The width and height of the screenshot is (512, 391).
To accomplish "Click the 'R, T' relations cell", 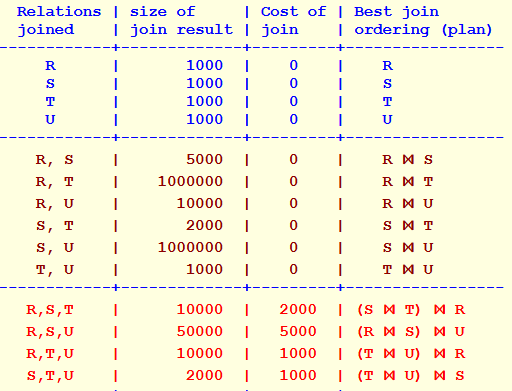I will click(x=54, y=182).
